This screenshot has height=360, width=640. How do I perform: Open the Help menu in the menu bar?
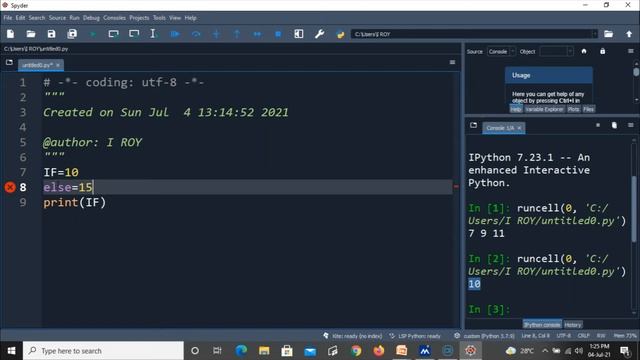click(x=191, y=18)
